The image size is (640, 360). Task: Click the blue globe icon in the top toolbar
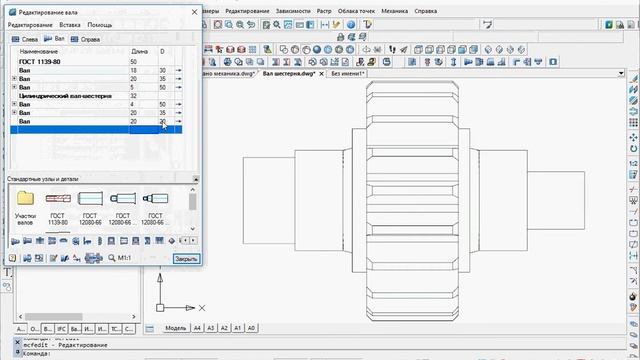(351, 24)
